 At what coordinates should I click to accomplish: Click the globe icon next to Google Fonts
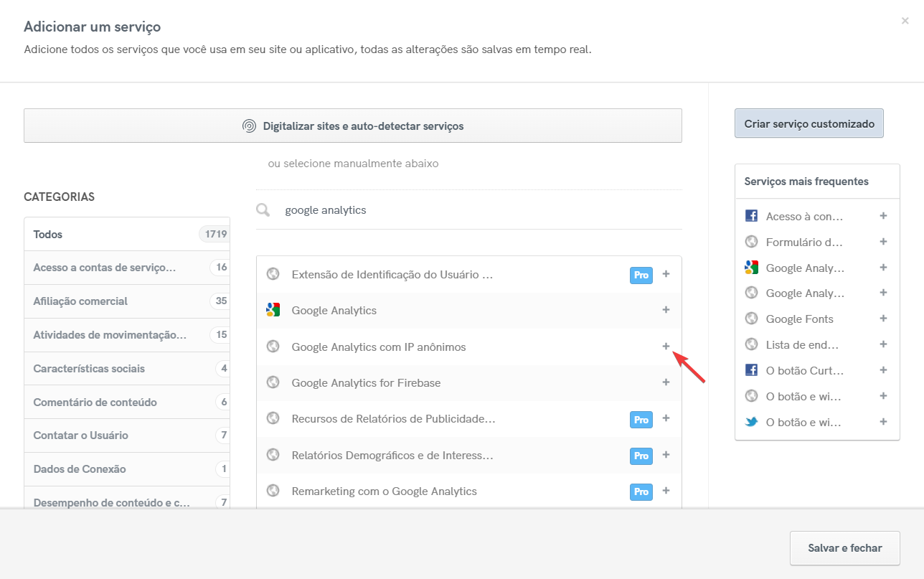(x=750, y=319)
